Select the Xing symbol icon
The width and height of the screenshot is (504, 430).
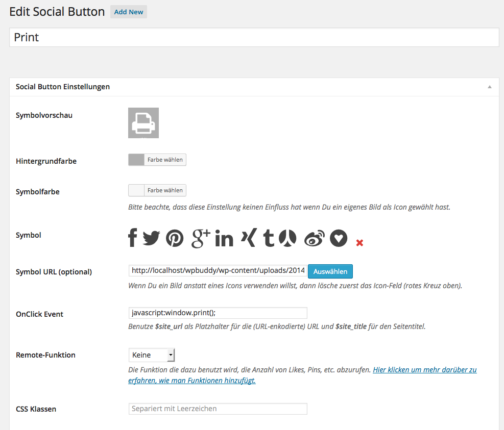(x=248, y=238)
